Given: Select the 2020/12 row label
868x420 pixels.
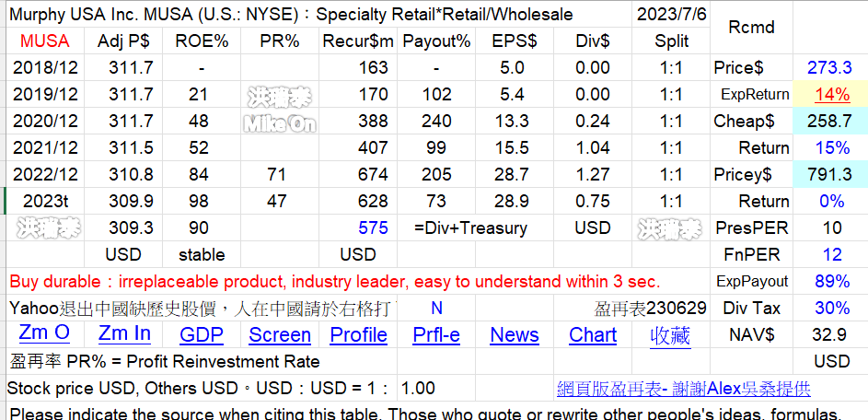Looking at the screenshot, I should click(45, 121).
